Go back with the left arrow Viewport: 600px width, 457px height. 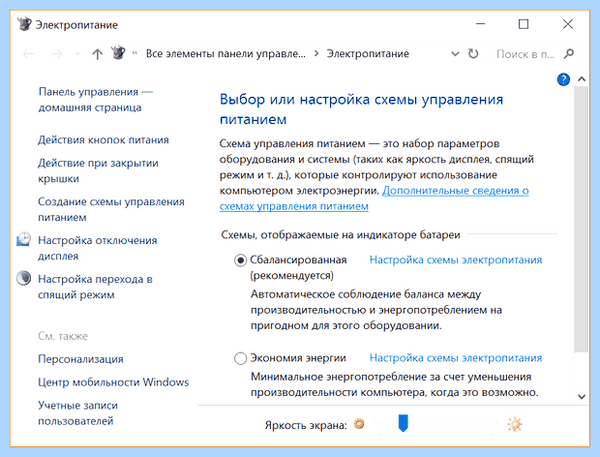[x=29, y=54]
